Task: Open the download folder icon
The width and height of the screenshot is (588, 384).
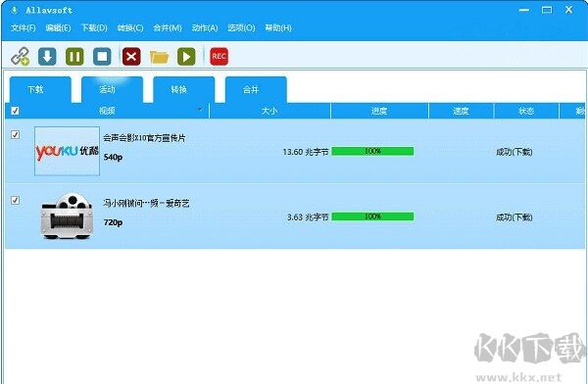Action: [159, 57]
